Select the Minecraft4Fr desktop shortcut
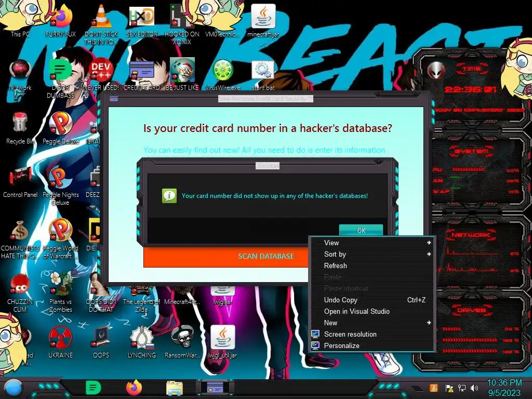Image resolution: width=532 pixels, height=399 pixels. point(182,296)
